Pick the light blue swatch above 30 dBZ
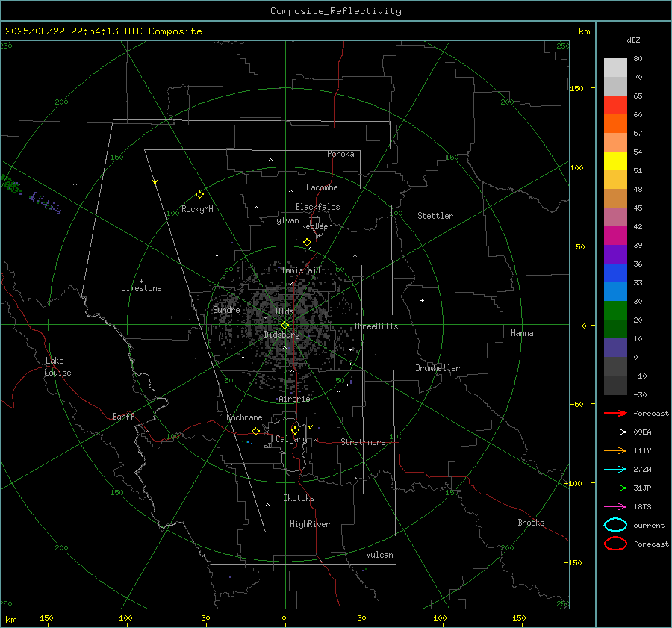 (615, 292)
